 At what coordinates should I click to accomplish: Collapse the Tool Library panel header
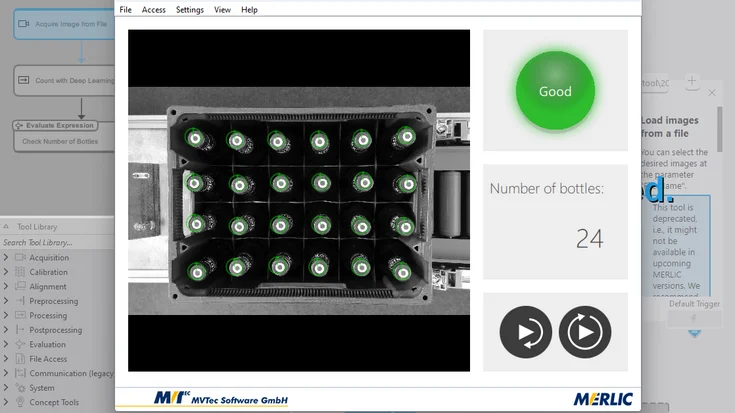click(x=8, y=227)
